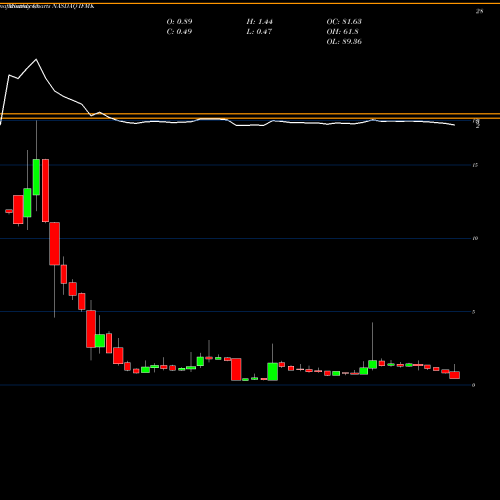Click the peak of the white indicator line
500x500 pixels.
pyautogui.click(x=36, y=59)
